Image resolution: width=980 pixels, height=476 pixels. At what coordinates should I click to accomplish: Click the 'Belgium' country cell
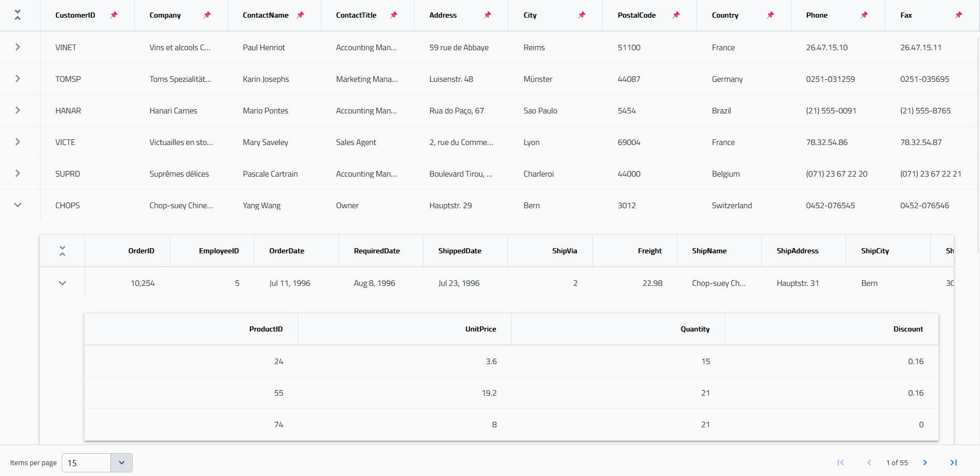744,174
